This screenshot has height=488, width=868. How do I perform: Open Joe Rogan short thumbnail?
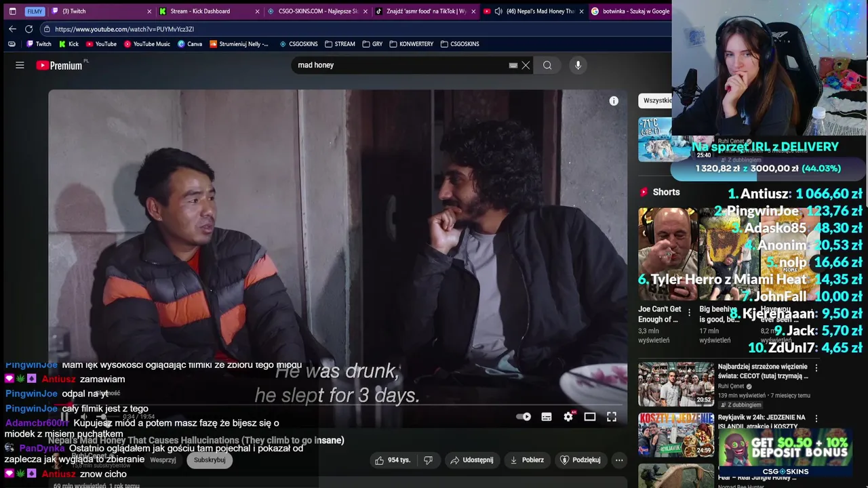pos(667,254)
